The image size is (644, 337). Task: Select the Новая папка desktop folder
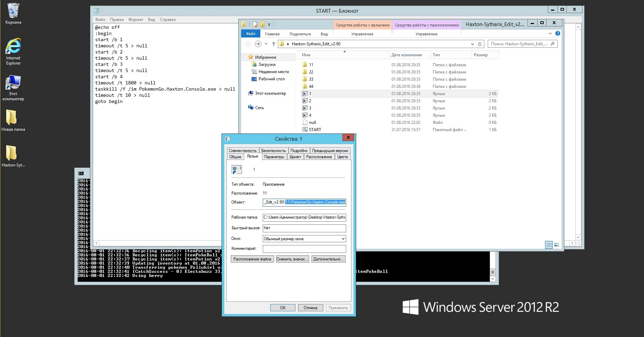click(x=13, y=120)
